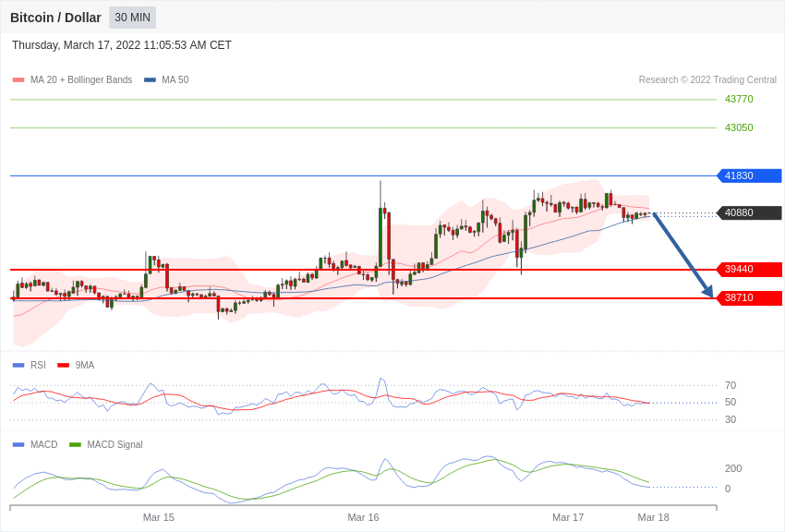Screen dimensions: 785x532
Task: Click the green MACD Signal legend swatch
Action: coord(75,444)
